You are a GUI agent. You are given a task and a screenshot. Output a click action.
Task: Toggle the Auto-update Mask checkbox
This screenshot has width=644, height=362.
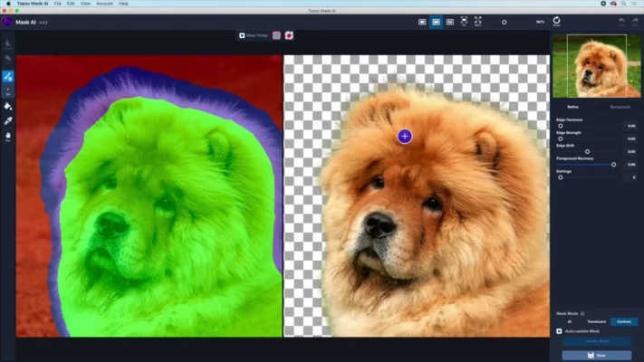point(559,331)
